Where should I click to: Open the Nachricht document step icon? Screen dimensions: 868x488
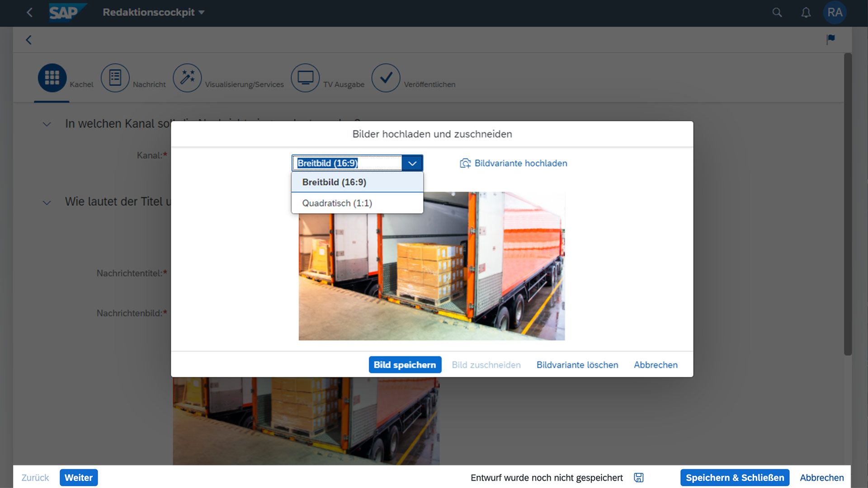[115, 78]
